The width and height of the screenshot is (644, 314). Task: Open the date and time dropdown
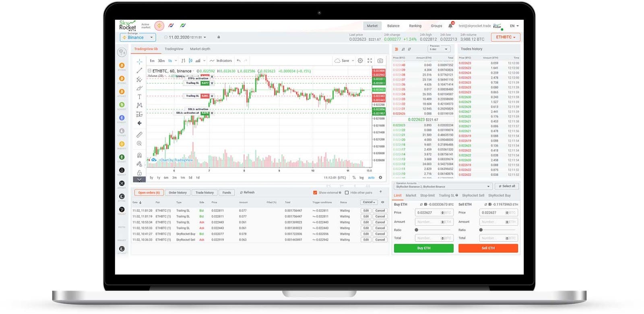(186, 37)
